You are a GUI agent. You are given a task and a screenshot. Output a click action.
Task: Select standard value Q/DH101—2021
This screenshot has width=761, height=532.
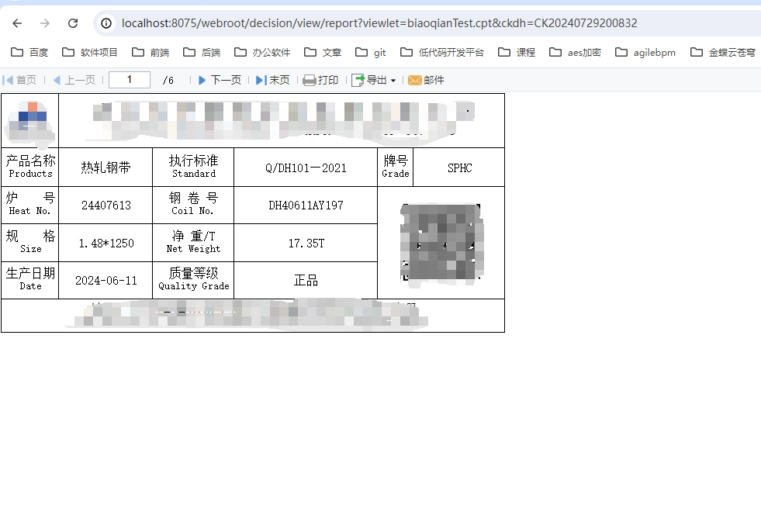click(x=306, y=168)
